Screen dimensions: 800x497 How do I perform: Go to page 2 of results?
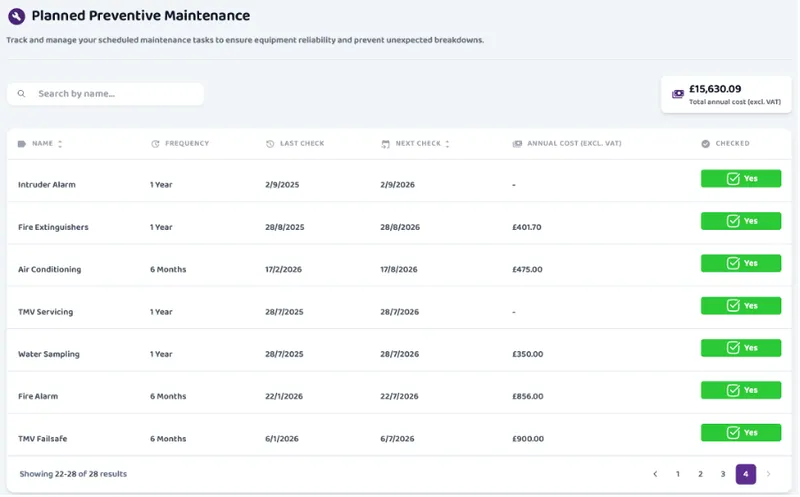point(701,474)
